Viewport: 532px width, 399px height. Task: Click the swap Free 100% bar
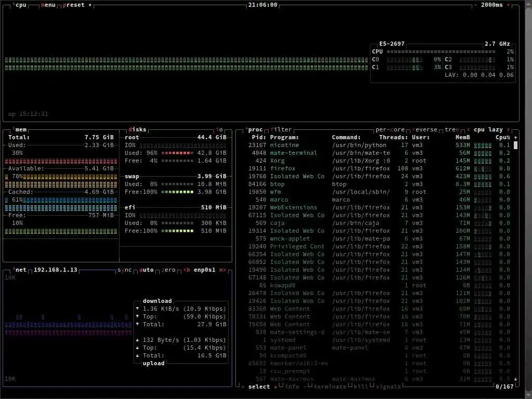[177, 192]
